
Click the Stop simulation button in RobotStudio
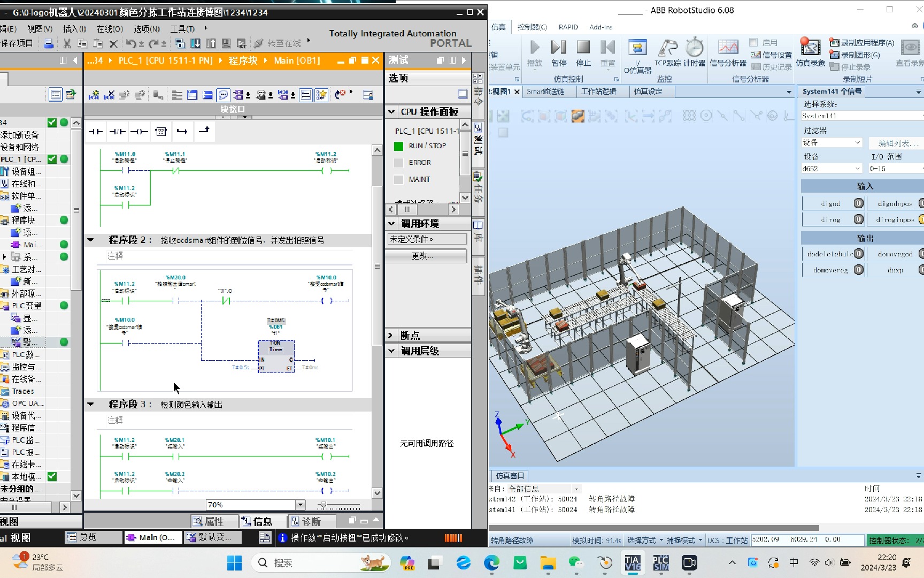[x=583, y=52]
